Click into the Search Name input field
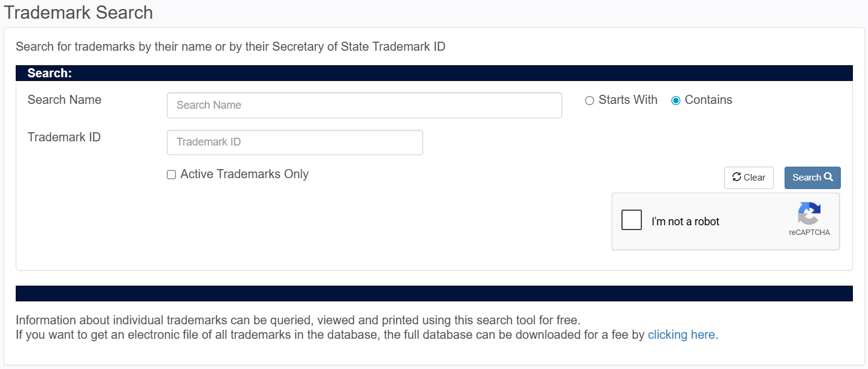The image size is (868, 369). (364, 105)
